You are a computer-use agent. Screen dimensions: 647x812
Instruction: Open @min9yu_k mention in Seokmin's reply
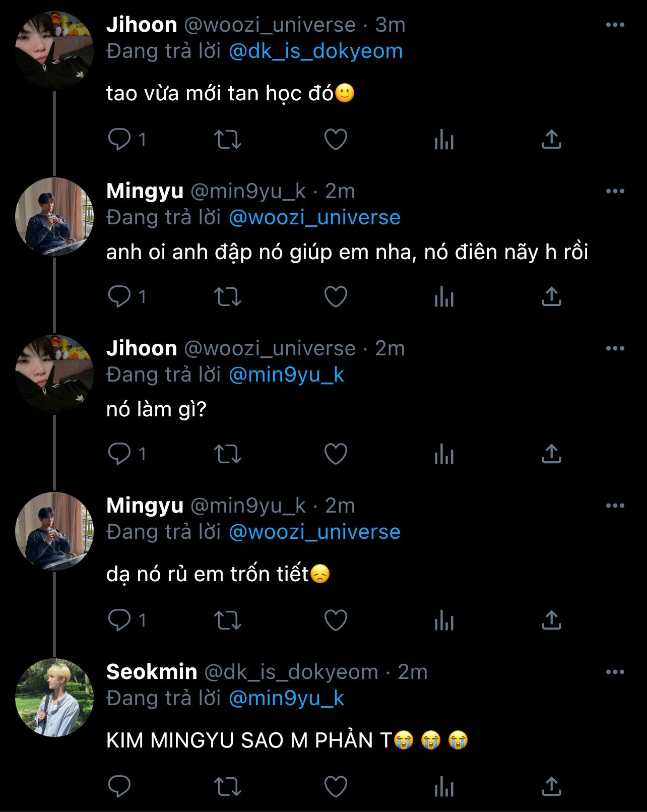286,699
